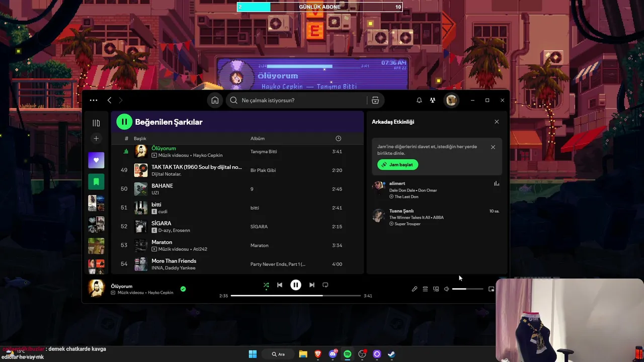Open the cudi artist link
The width and height of the screenshot is (644, 362).
[x=163, y=212]
